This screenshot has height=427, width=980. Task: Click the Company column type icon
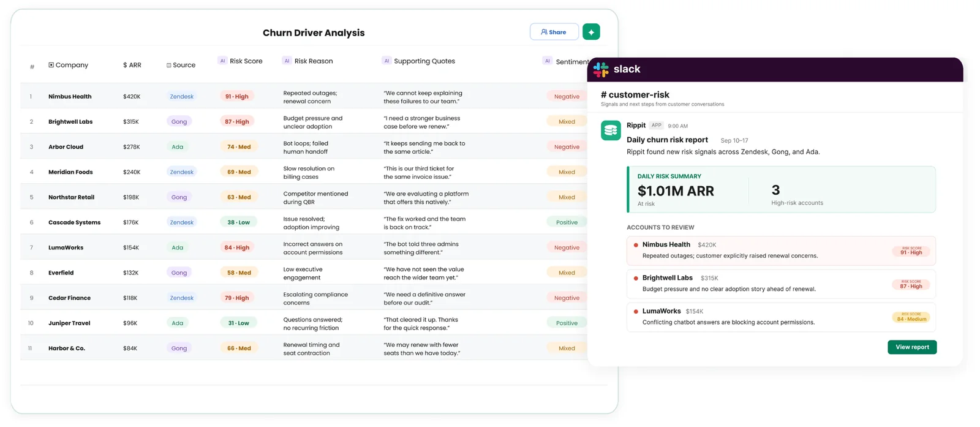[51, 65]
